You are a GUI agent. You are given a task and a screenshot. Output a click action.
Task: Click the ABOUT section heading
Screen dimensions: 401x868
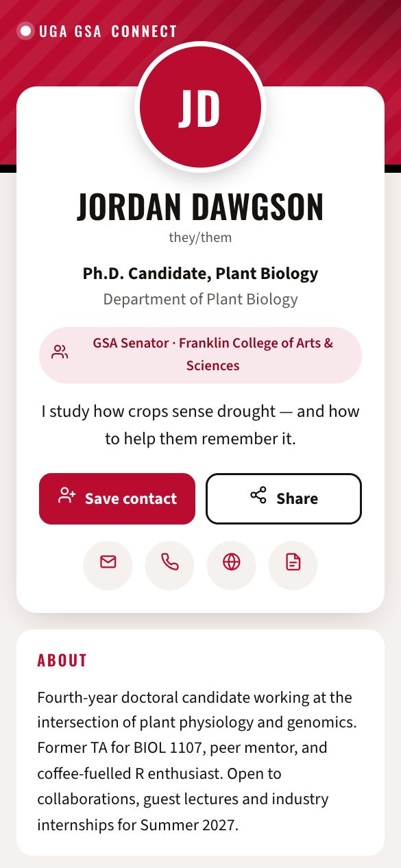coord(62,660)
